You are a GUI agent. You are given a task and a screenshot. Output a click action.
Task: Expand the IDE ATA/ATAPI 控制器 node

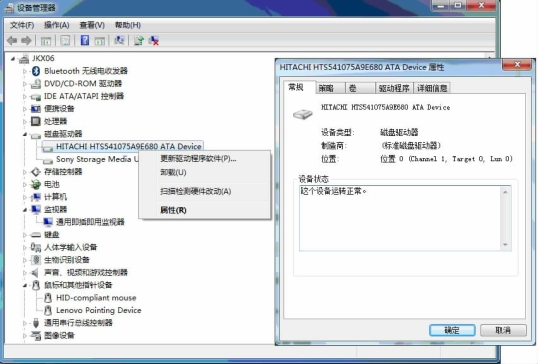click(25, 96)
